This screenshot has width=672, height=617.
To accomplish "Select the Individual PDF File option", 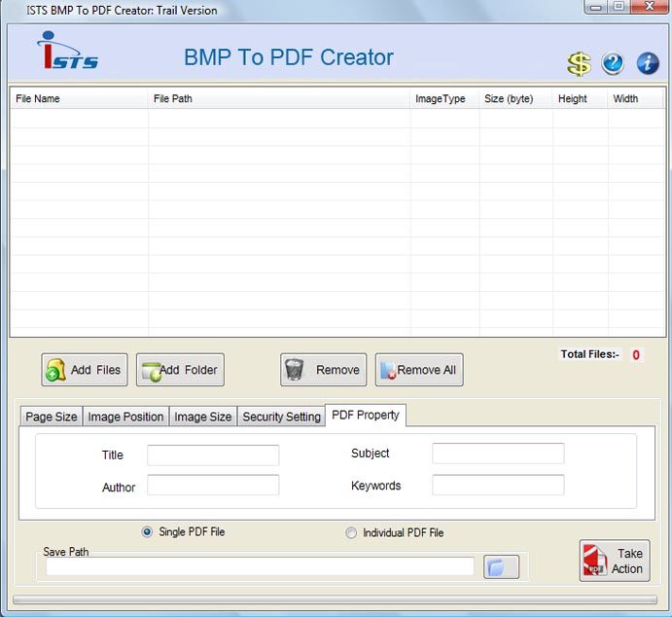I will [351, 533].
